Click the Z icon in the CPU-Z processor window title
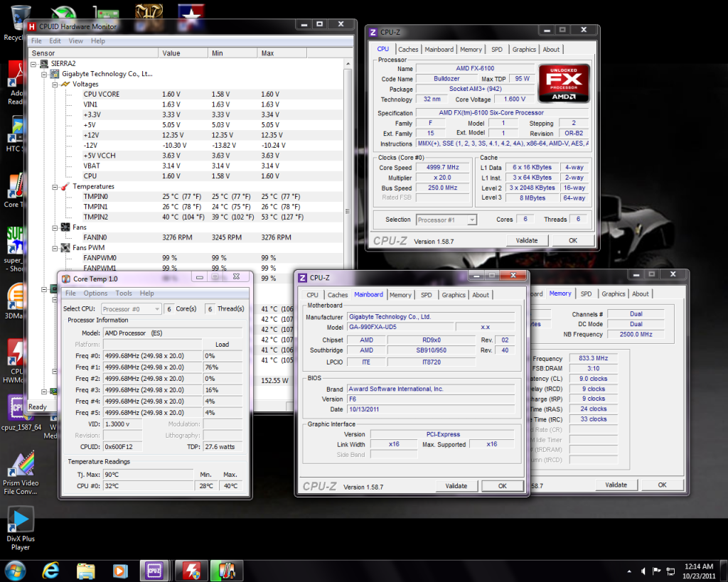The width and height of the screenshot is (728, 582). 373,32
